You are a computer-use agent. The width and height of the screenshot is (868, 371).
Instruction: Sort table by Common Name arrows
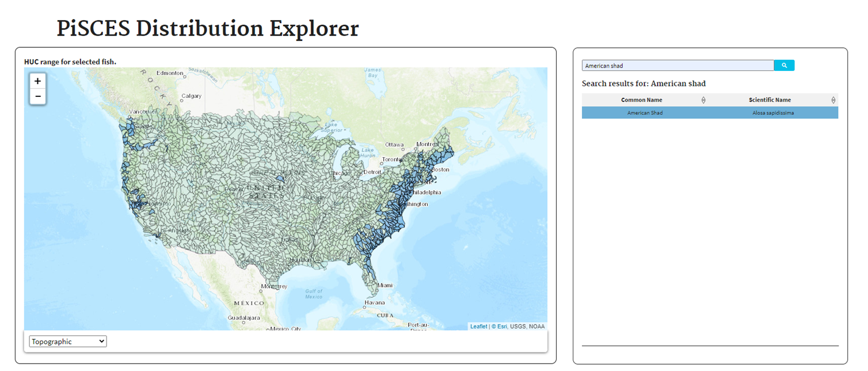pyautogui.click(x=703, y=100)
